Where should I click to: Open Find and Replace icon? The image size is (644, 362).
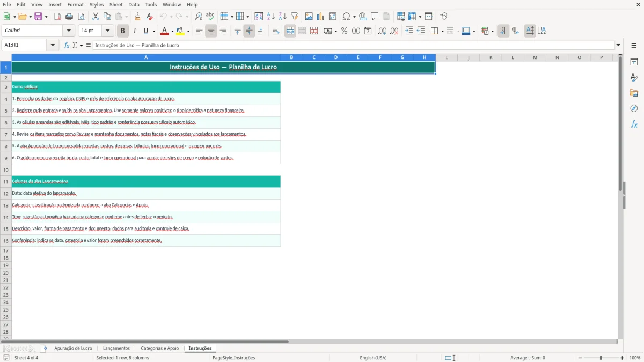tap(199, 17)
